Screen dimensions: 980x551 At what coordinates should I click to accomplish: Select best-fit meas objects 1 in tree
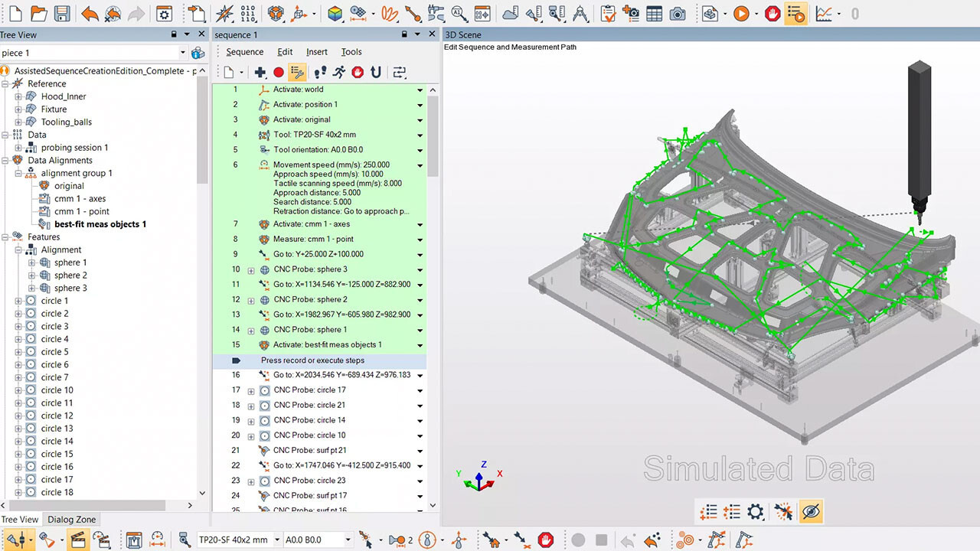[x=100, y=224]
